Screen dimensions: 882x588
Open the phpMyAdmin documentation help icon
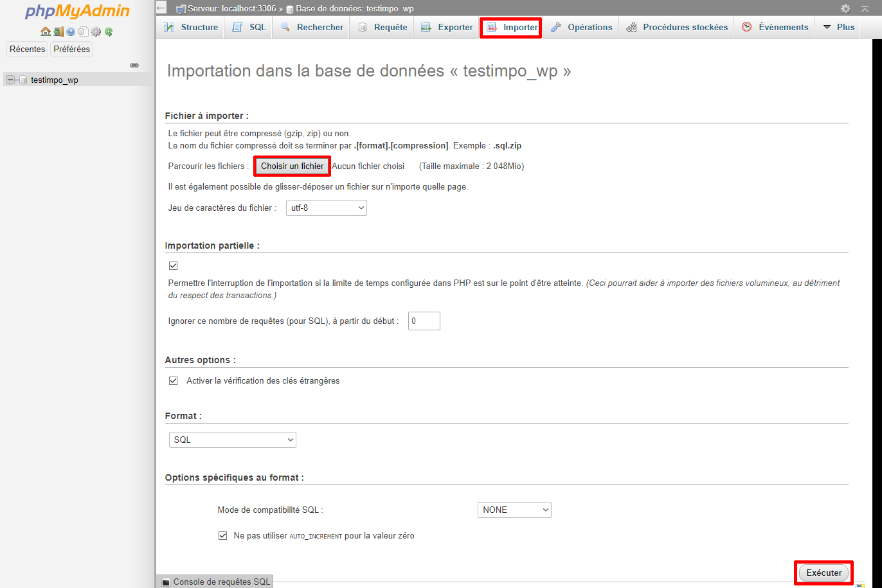[x=71, y=31]
